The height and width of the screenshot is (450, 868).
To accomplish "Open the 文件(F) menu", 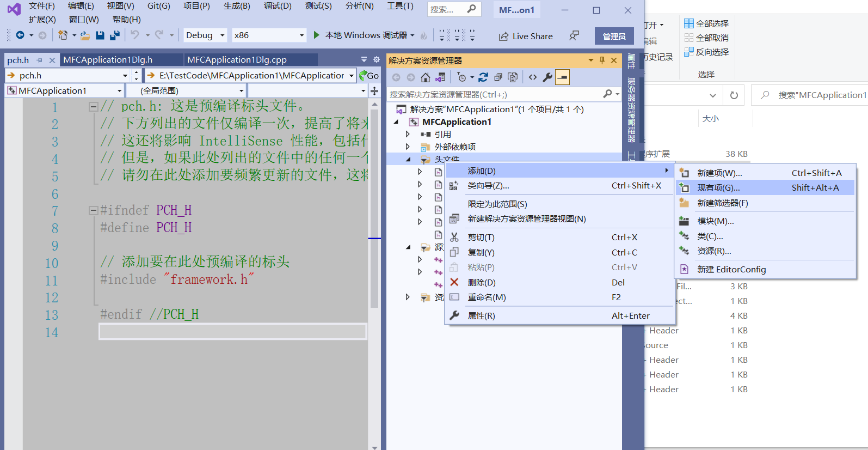I will 42,6.
